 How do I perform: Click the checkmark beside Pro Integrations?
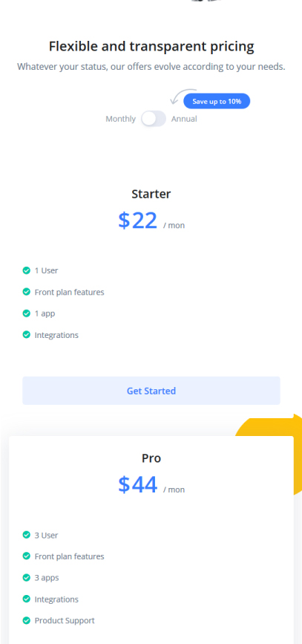tap(26, 599)
